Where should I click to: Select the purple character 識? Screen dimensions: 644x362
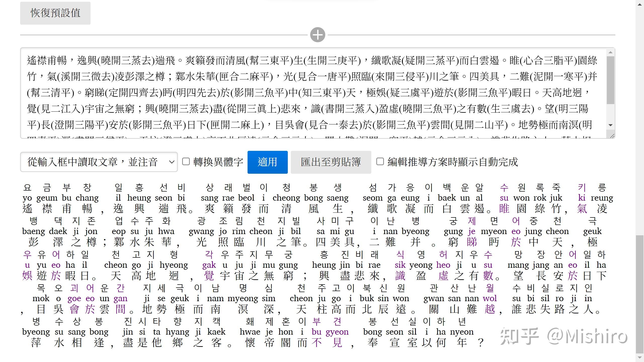click(400, 276)
